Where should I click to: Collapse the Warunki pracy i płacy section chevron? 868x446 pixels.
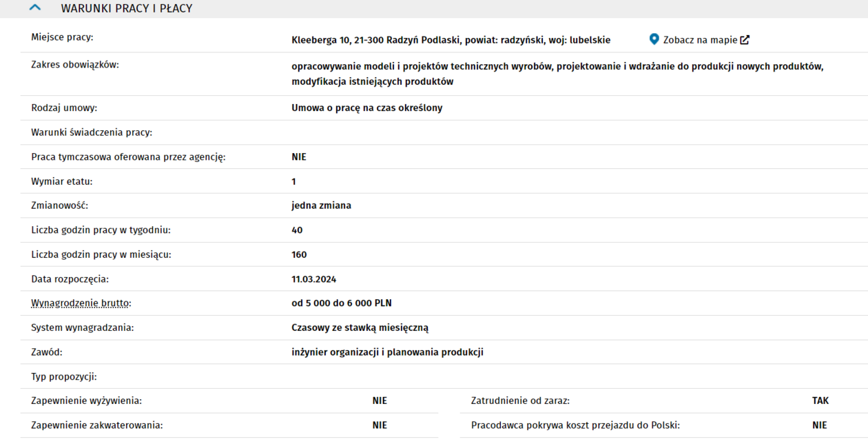point(35,8)
